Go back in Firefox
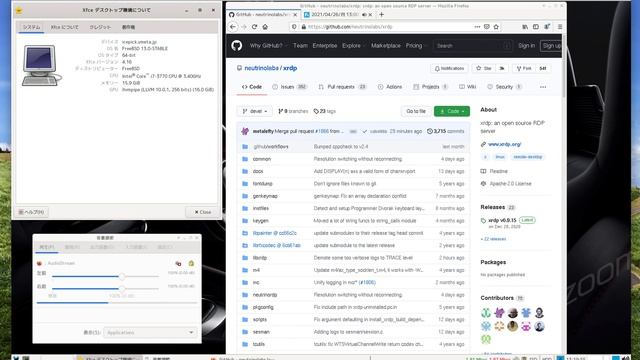Image resolution: width=640 pixels, height=360 pixels. 233,27
